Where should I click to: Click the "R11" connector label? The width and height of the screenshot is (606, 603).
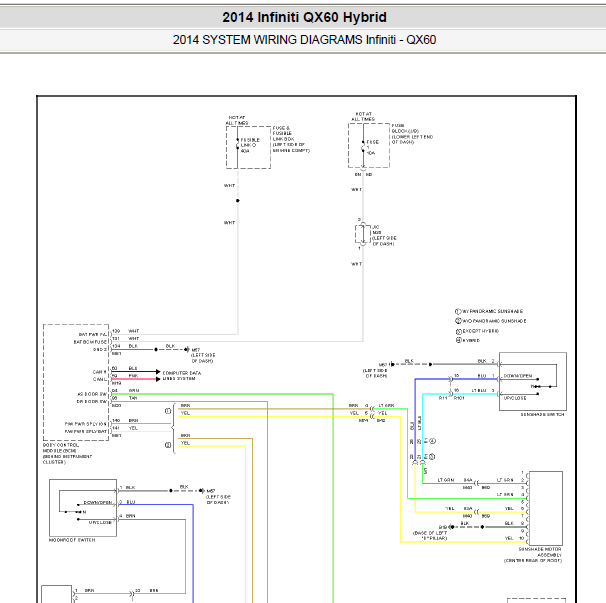443,398
